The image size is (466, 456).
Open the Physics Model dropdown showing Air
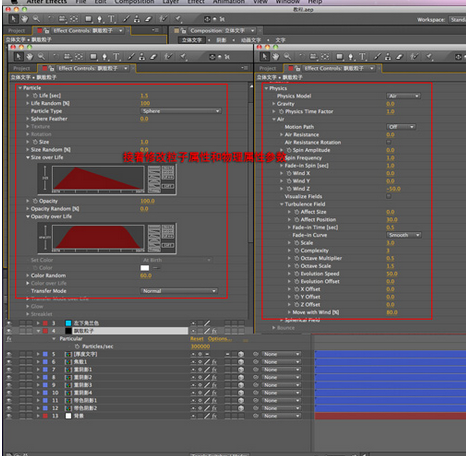(403, 96)
